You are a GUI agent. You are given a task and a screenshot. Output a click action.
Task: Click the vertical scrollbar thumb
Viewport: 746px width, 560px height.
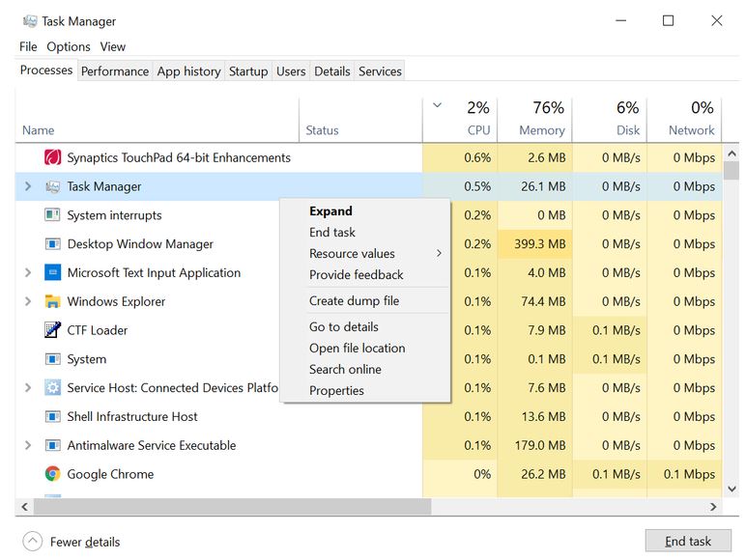click(732, 171)
